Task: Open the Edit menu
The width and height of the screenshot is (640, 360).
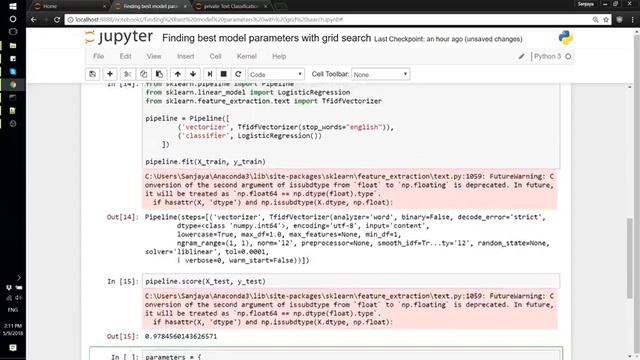Action: click(125, 56)
